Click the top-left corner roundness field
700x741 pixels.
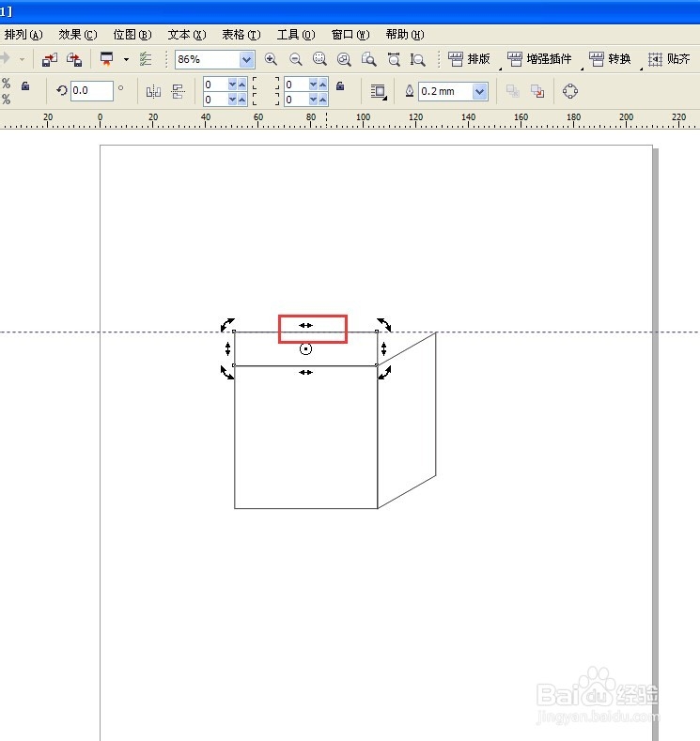point(214,85)
